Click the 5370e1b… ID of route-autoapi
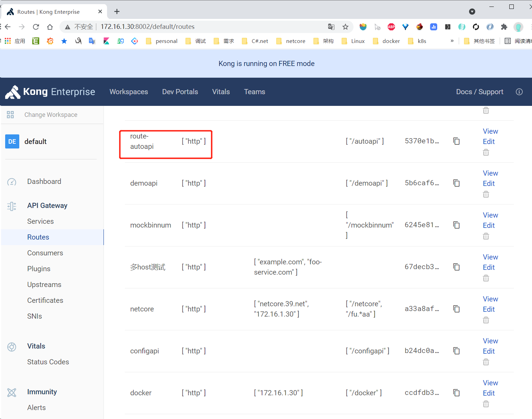Screen dimensions: 532x419 point(422,141)
